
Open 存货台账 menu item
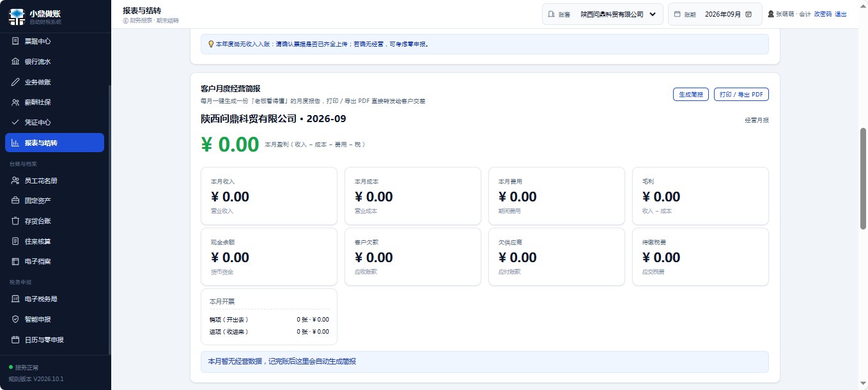tap(54, 221)
